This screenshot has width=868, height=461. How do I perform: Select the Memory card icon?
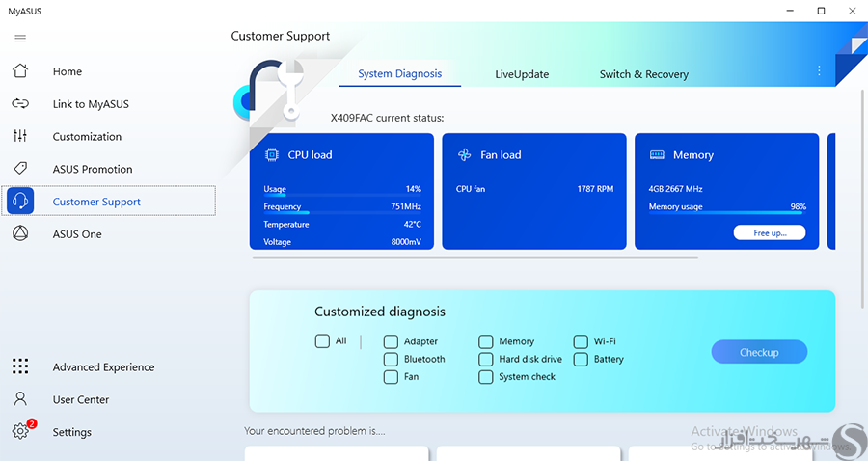[657, 155]
